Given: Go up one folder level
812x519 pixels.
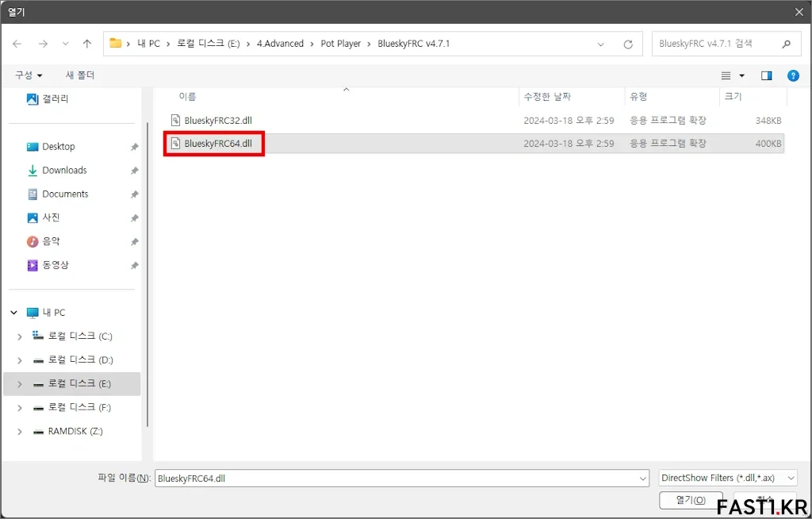Looking at the screenshot, I should pyautogui.click(x=87, y=44).
